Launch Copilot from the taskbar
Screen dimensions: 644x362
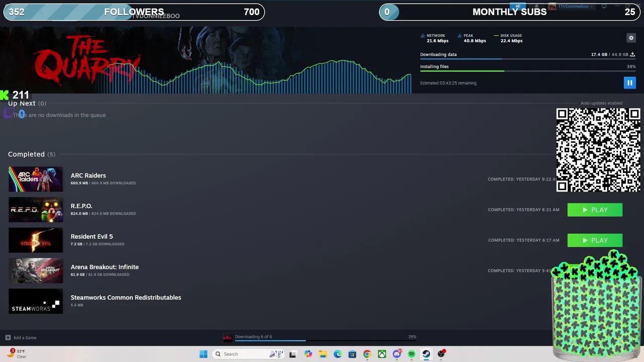[308, 354]
